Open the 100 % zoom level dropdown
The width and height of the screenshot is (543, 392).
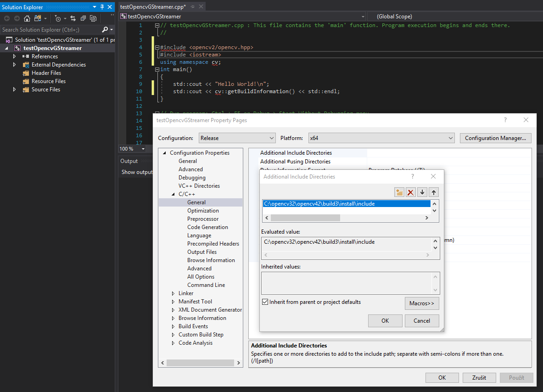click(143, 149)
